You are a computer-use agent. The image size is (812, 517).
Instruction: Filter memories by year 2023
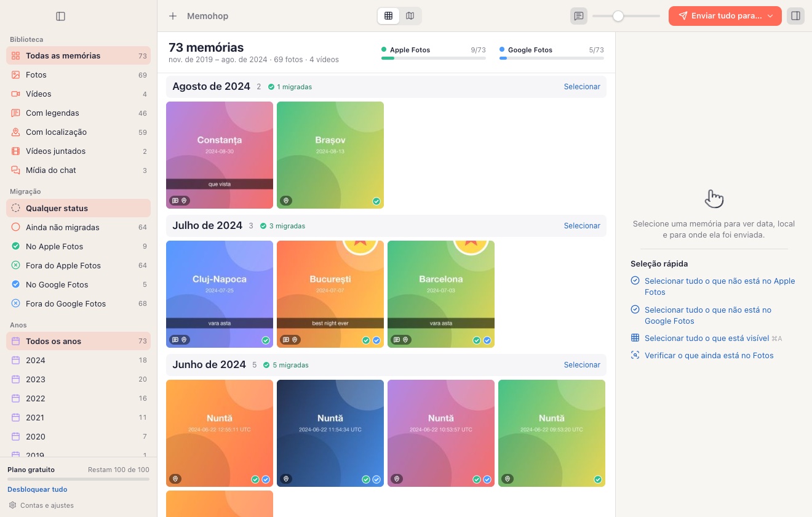tap(78, 379)
